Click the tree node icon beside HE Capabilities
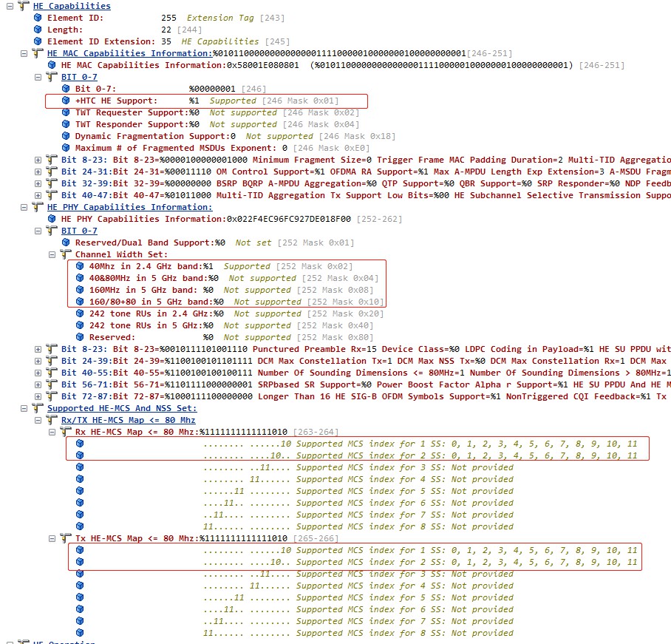Viewport: 671px width, 644px height. pyautogui.click(x=24, y=6)
